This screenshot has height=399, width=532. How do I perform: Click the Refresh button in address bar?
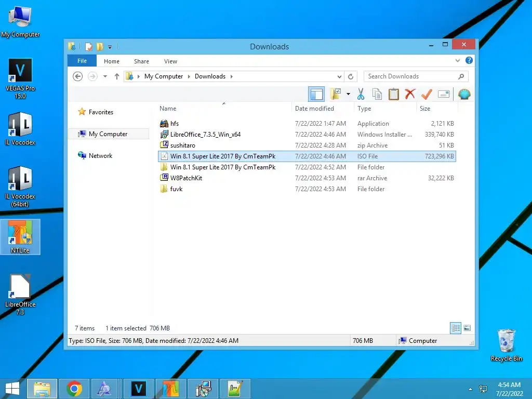pyautogui.click(x=351, y=76)
